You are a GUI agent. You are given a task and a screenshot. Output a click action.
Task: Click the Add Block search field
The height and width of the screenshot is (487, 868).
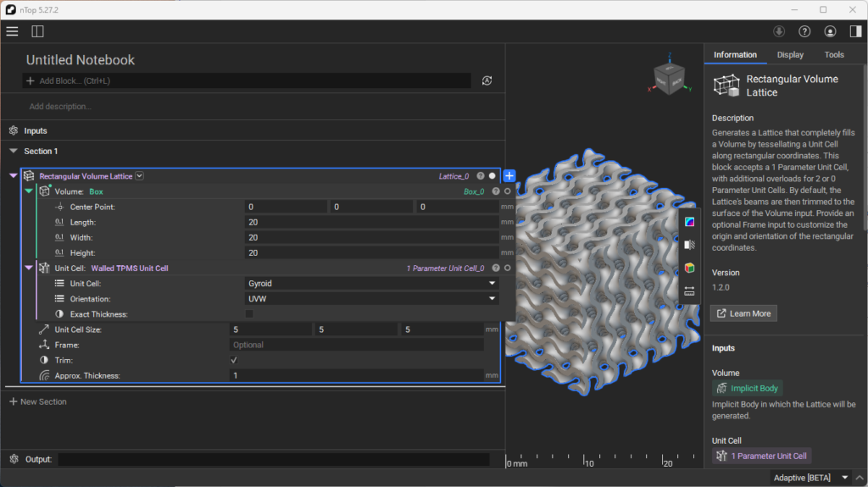247,80
